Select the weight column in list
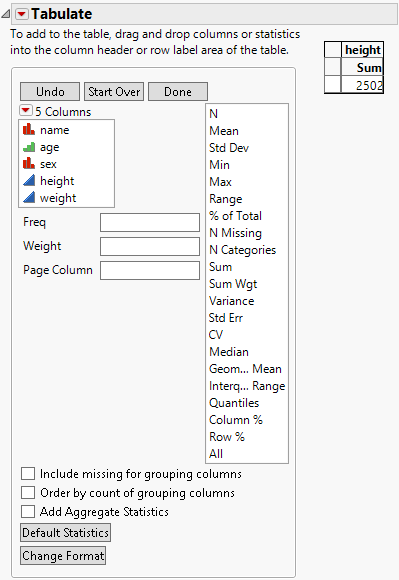The height and width of the screenshot is (580, 399). (58, 198)
